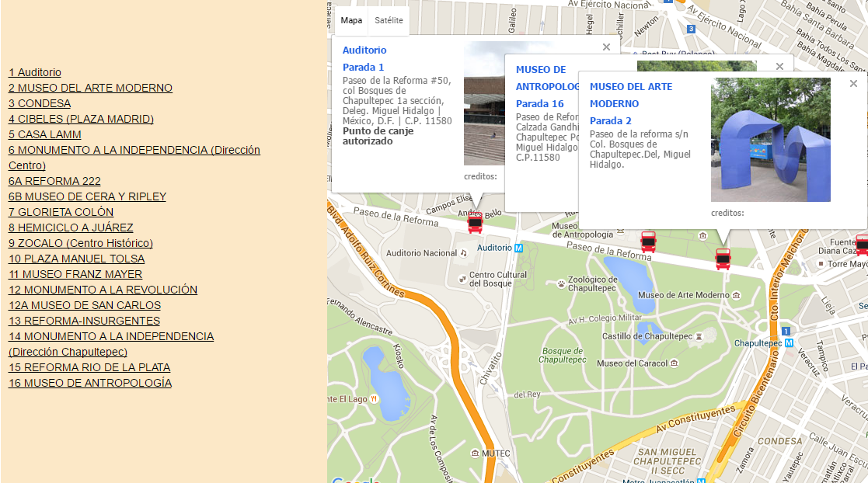Click the Museo del Caracol museum icon
The height and width of the screenshot is (483, 868).
[x=675, y=363]
